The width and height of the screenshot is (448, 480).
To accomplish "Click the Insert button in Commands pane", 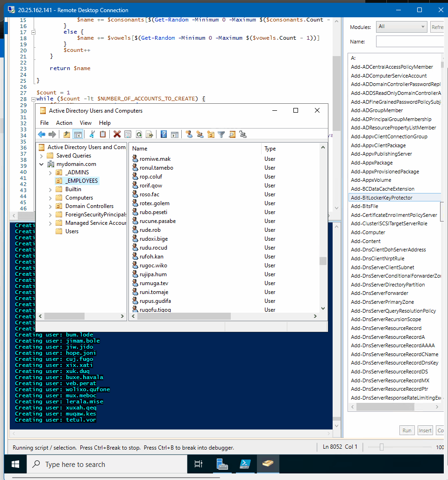I will tap(426, 430).
